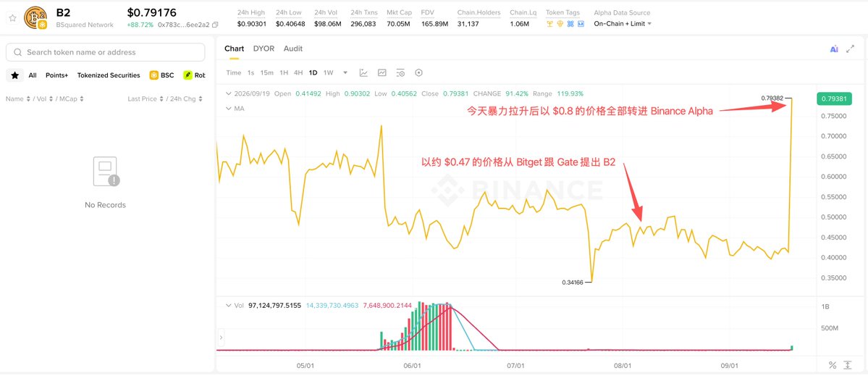Image resolution: width=868 pixels, height=376 pixels.
Task: Click the Token Tags label
Action: pos(563,13)
